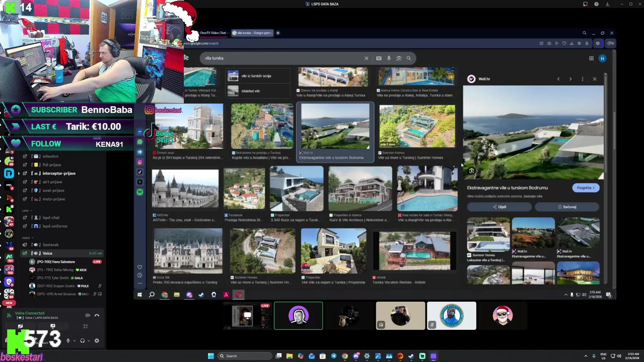The image size is (644, 362).
Task: Open the Google account avatar H
Action: coord(602,58)
